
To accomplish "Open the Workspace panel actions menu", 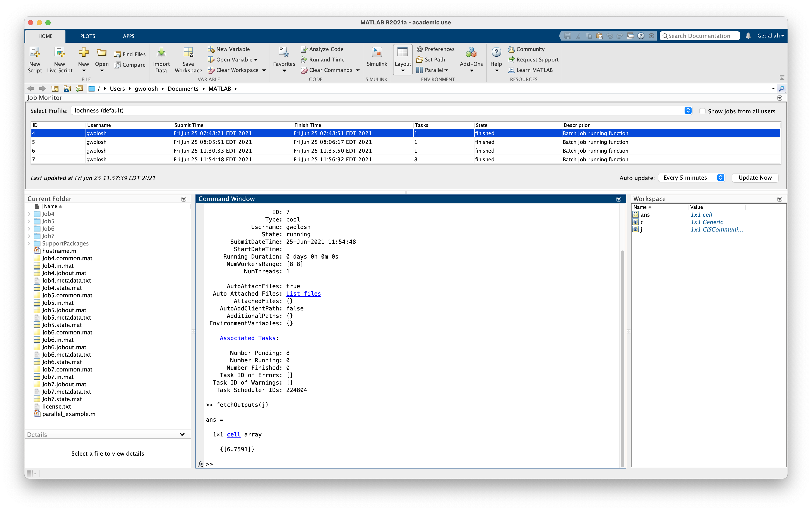I will 780,199.
